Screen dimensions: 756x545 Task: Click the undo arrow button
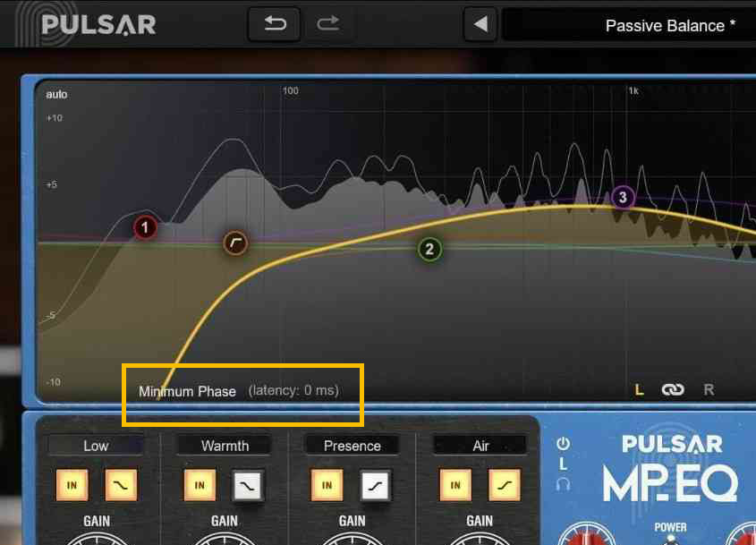[x=274, y=24]
